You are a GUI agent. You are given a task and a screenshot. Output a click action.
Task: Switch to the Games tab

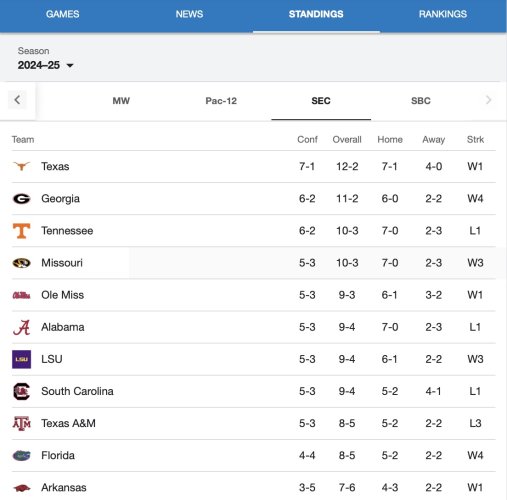63,14
